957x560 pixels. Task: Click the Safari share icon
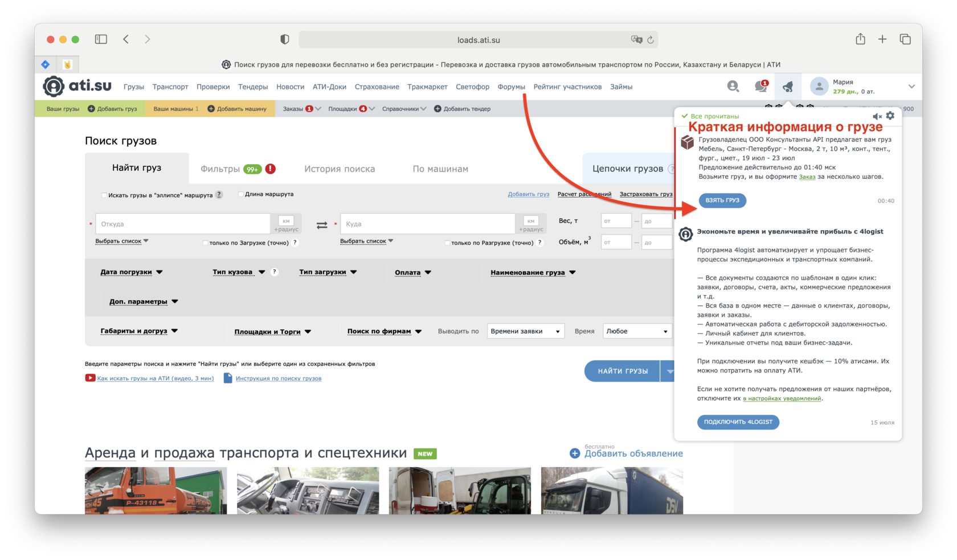point(860,39)
